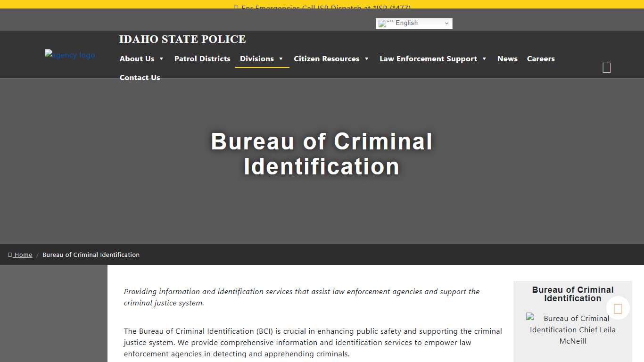Screen dimensions: 644x362
Task: Select the News menu item
Action: point(507,58)
